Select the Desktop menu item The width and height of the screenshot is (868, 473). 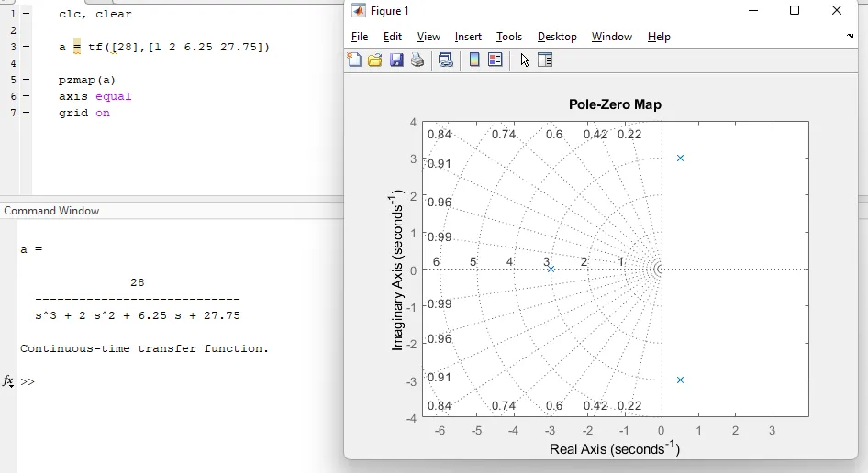point(557,37)
